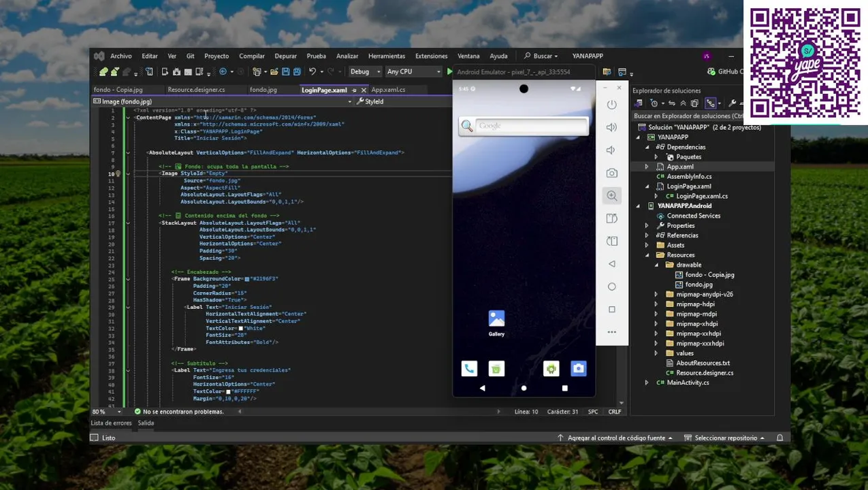Click Show All Files icon in Solution Explorer
The width and height of the screenshot is (868, 490).
click(x=694, y=103)
